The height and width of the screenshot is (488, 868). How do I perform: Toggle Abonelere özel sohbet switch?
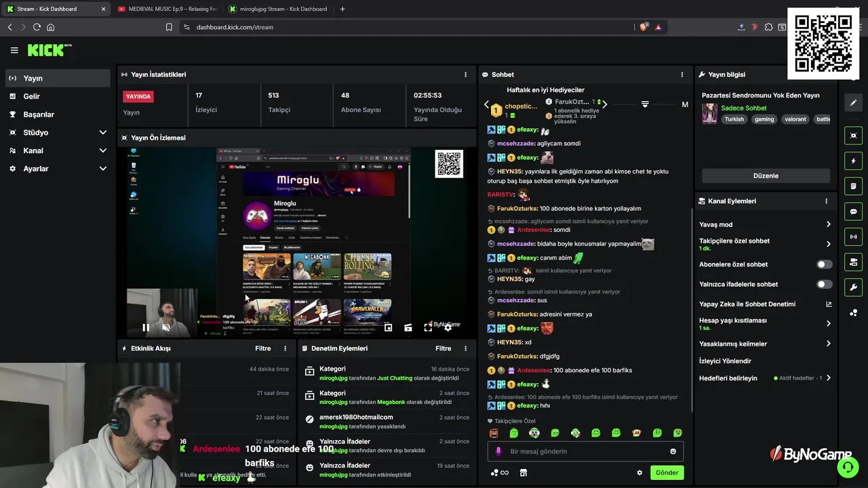click(824, 264)
